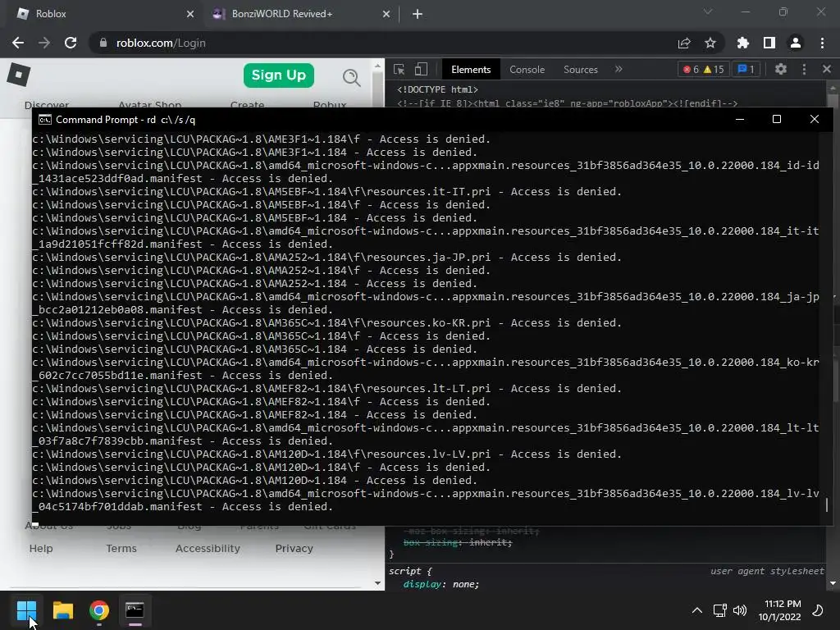
Task: Click the DevTools issues counter badge
Action: pyautogui.click(x=746, y=69)
